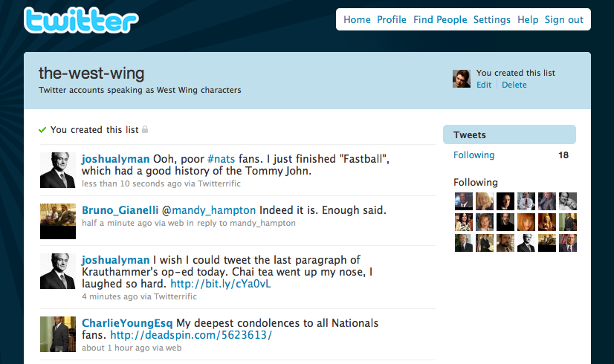Open the orange-haired woman avatar in Following grid
The height and width of the screenshot is (364, 614).
coord(526,222)
